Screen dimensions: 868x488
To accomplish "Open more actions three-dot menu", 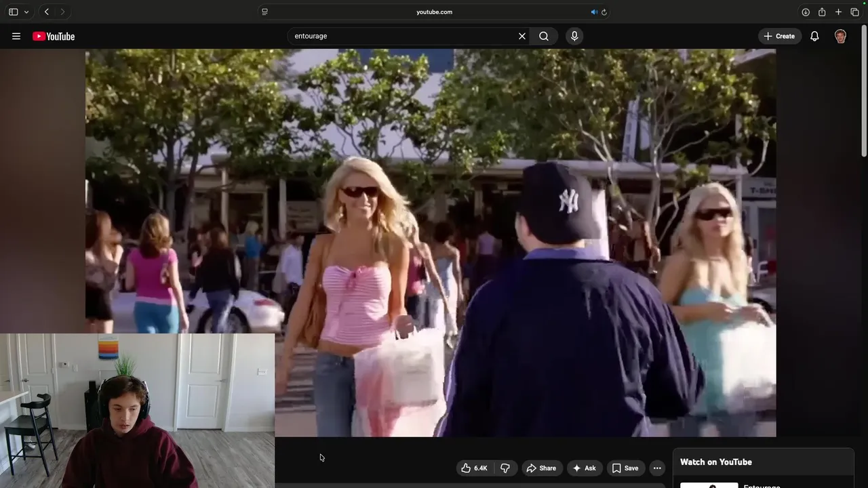I will (x=657, y=468).
